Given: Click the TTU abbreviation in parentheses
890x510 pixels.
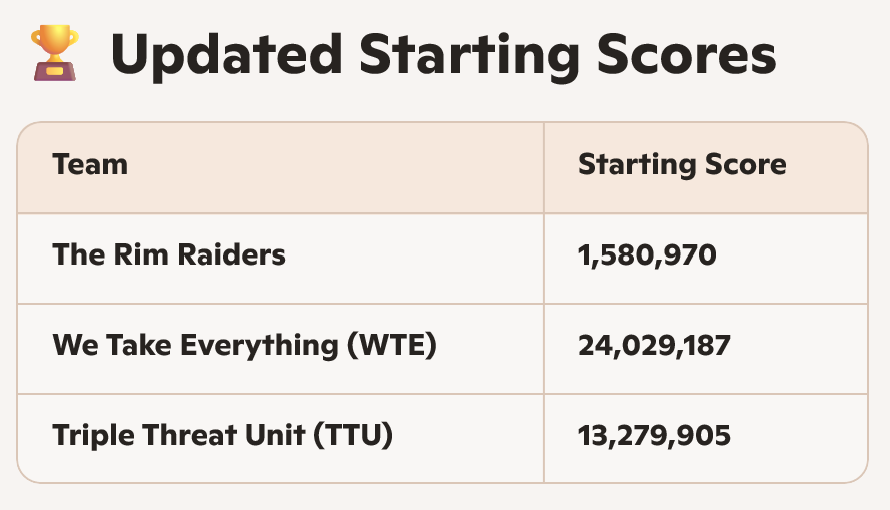Looking at the screenshot, I should point(352,436).
